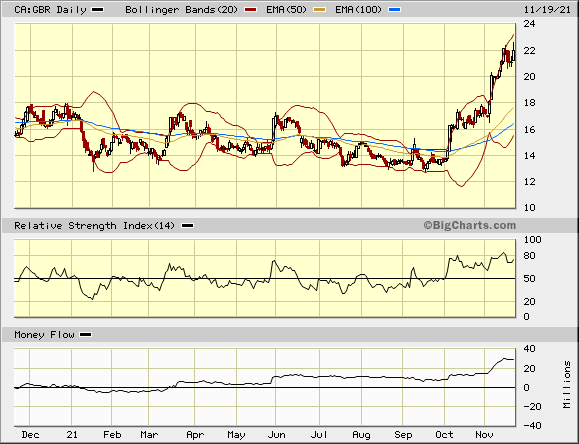579x444 pixels.
Task: Click the Dec label on time axis
Action: coord(30,435)
